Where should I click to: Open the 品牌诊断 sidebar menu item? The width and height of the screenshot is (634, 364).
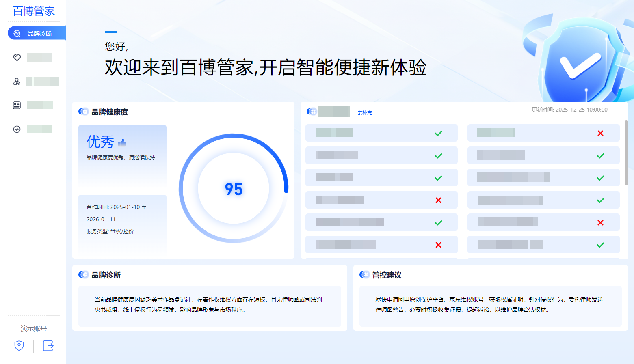(x=39, y=33)
